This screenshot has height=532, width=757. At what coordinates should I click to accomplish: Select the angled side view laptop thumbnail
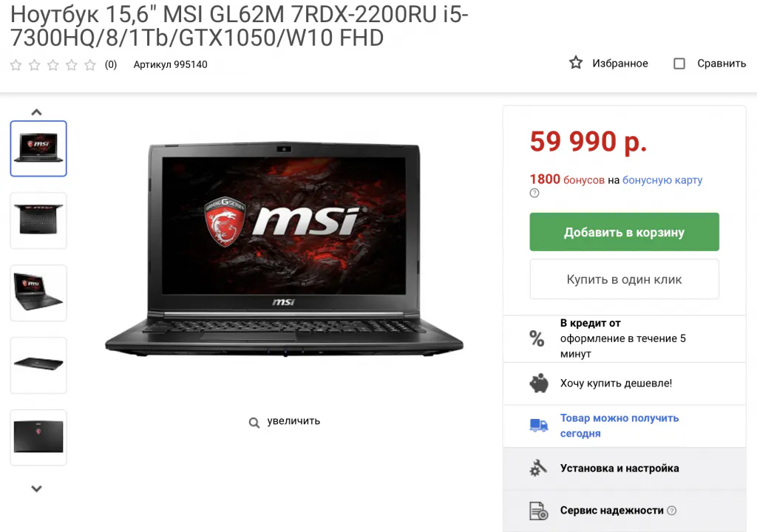point(38,293)
